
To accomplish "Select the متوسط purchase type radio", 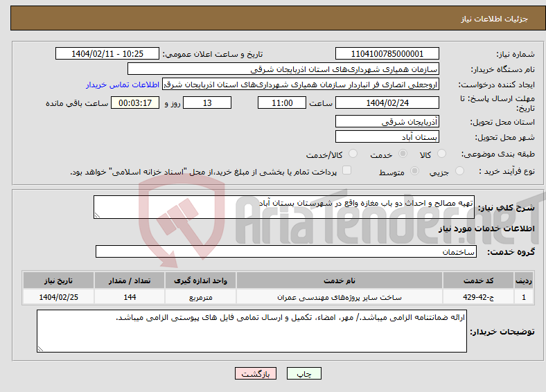I will click(x=415, y=170).
